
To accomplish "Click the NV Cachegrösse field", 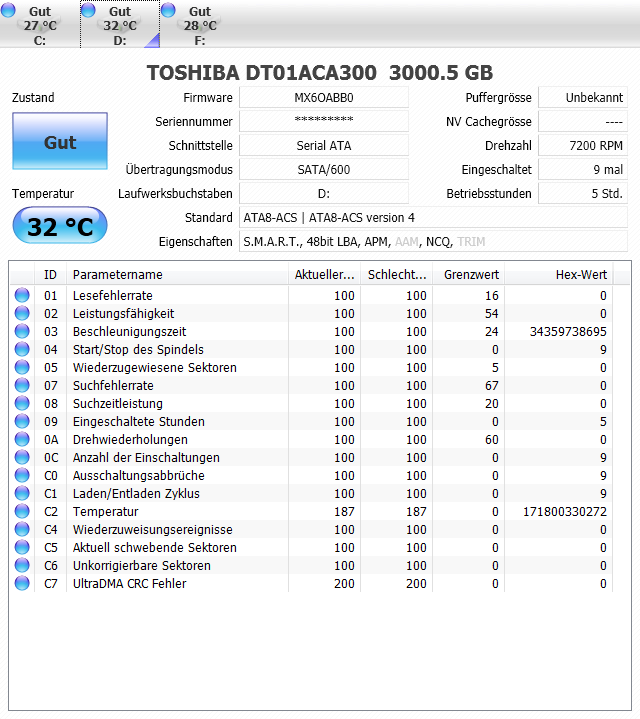I will tap(583, 122).
